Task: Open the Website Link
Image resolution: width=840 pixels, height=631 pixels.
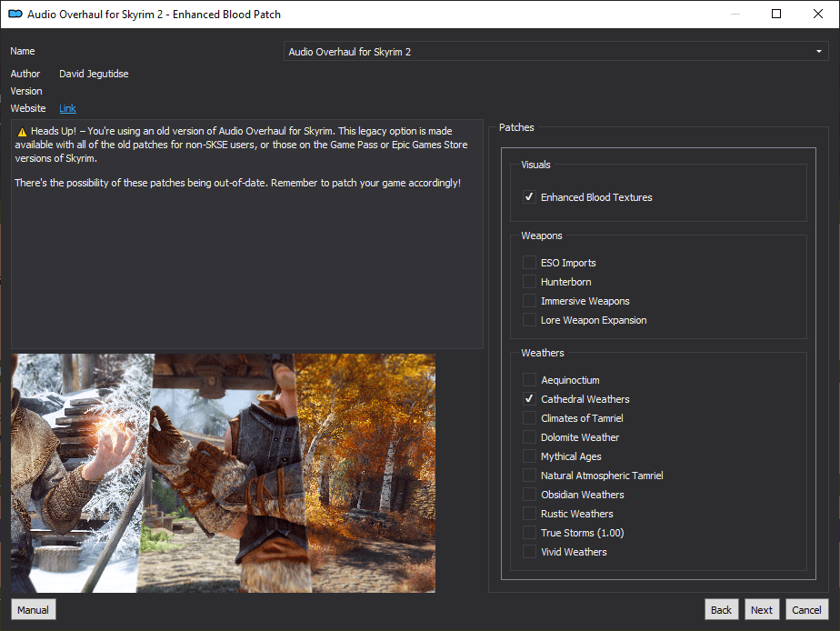Action: coord(67,108)
